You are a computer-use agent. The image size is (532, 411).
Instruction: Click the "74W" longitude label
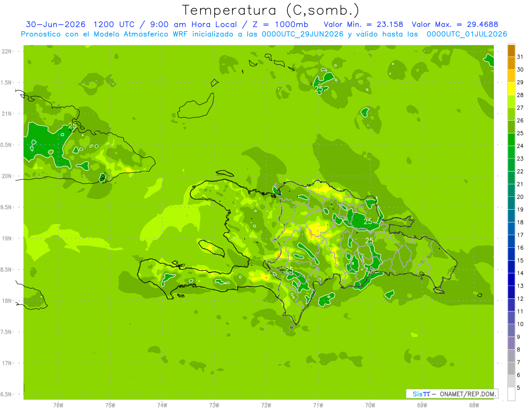pos(162,405)
